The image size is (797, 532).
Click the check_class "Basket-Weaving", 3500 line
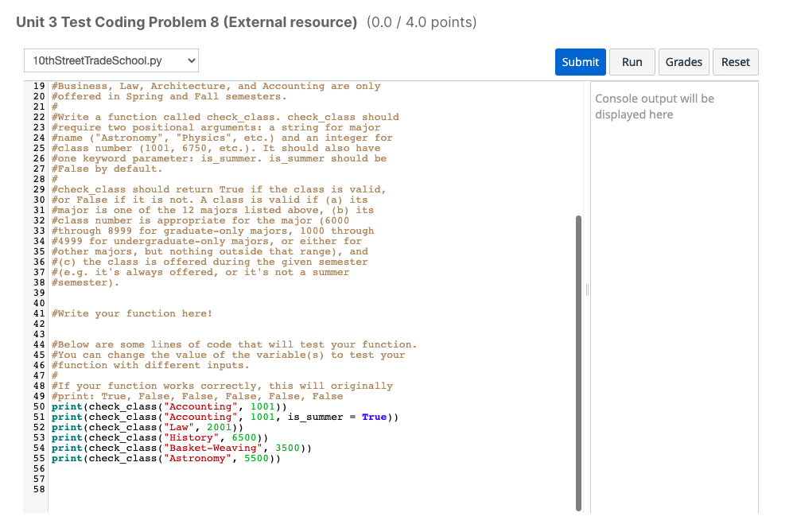click(x=181, y=448)
